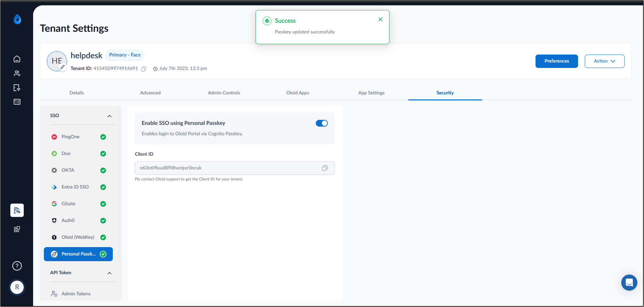Switch to the Oloid Apps tab

(298, 93)
